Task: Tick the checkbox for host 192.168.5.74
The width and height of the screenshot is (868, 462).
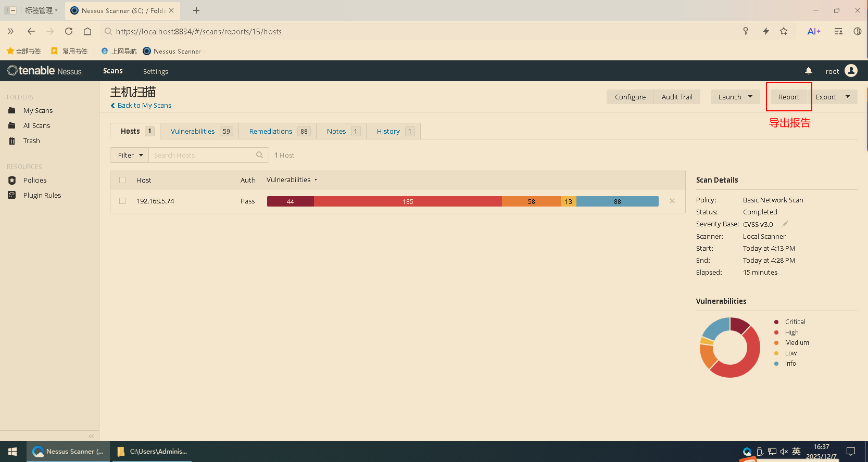Action: [122, 201]
